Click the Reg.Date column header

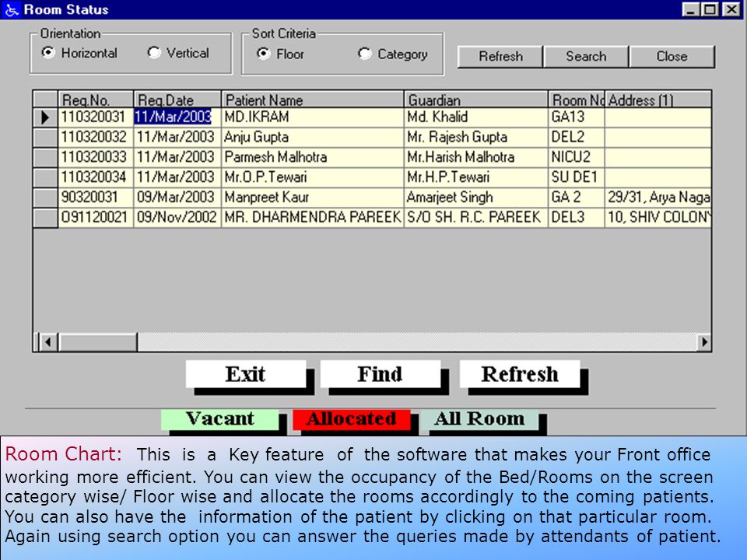point(177,100)
